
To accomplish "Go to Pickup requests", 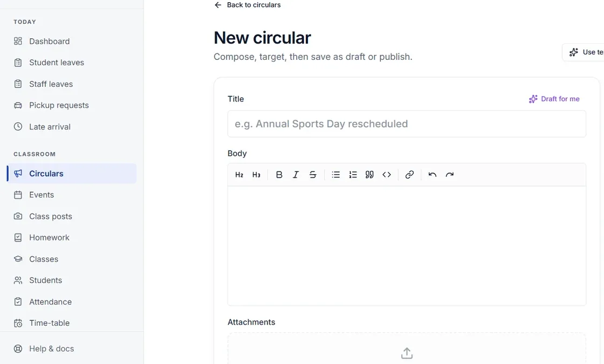I will pos(72,105).
